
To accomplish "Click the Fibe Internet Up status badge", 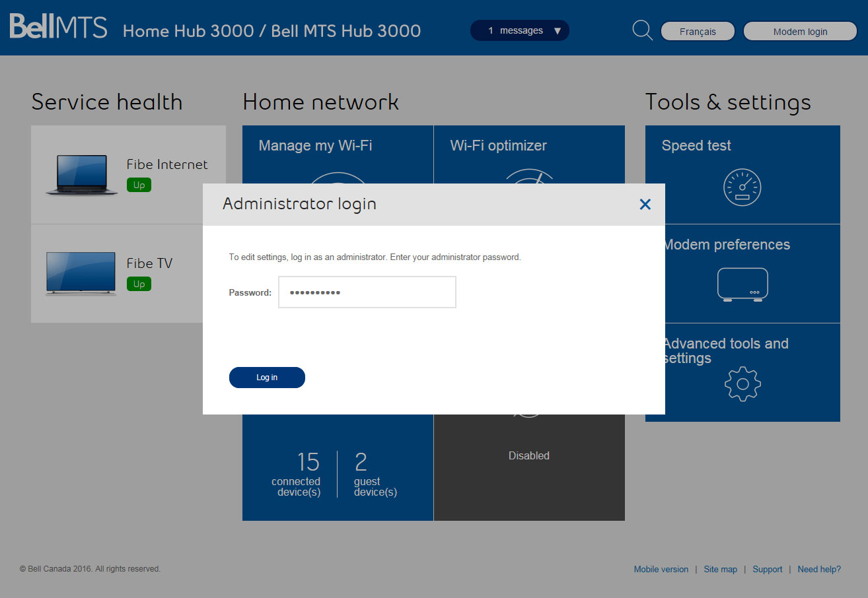I will pos(139,185).
